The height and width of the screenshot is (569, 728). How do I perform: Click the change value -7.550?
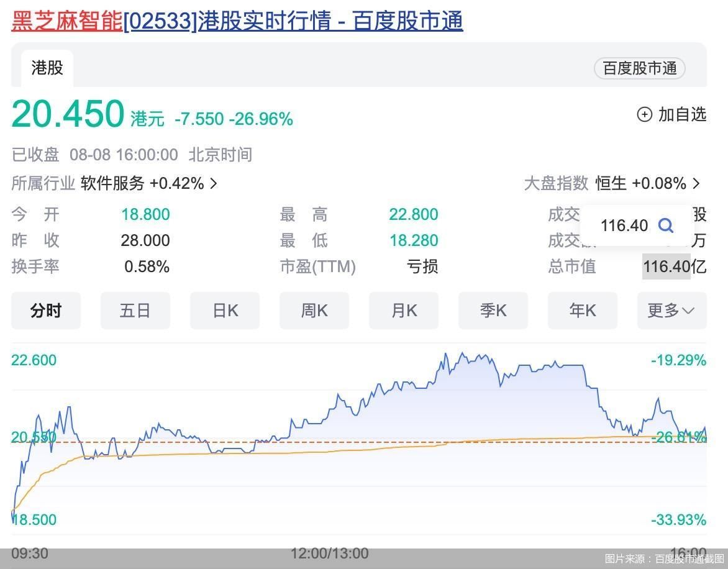(199, 119)
